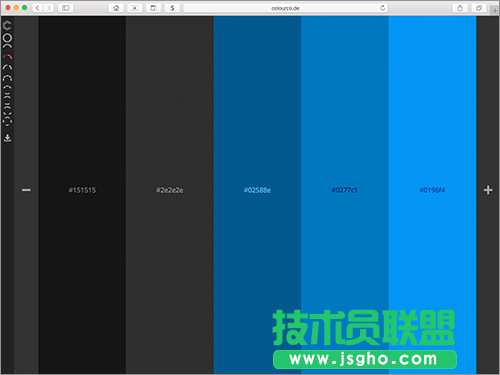Show all tabs overview button
Viewport: 500px width, 375px height.
click(x=479, y=8)
